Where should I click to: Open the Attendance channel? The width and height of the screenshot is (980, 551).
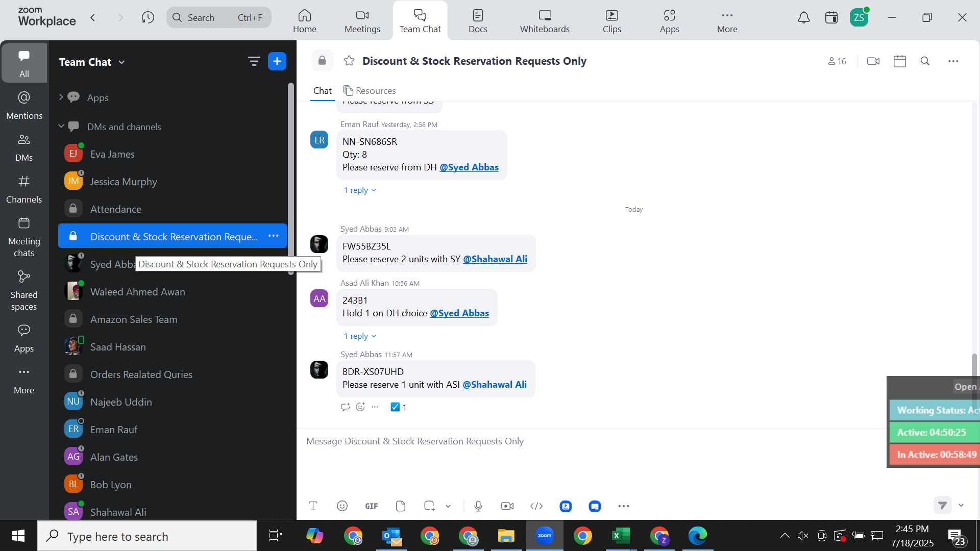coord(173,209)
